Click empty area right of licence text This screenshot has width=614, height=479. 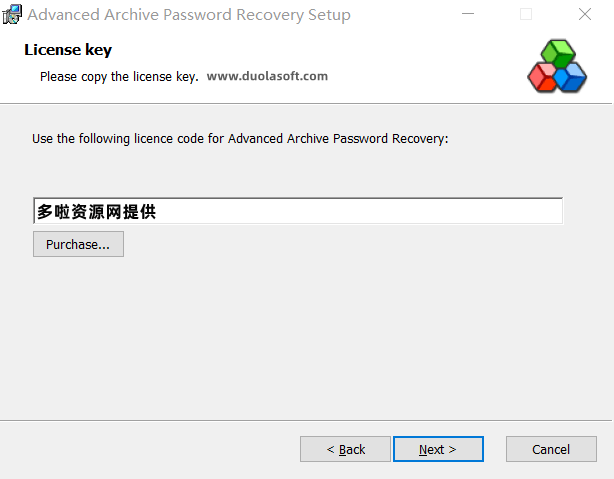point(358,211)
